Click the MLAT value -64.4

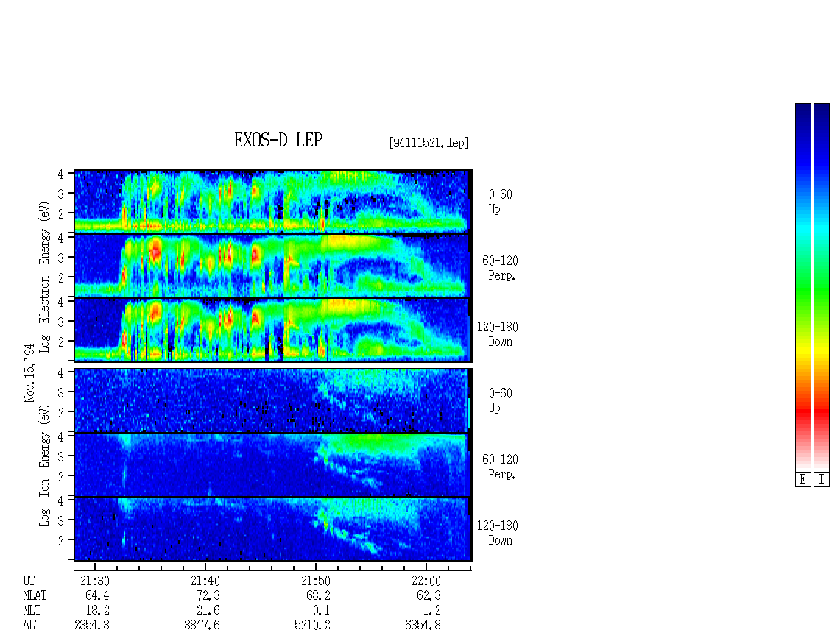(94, 595)
